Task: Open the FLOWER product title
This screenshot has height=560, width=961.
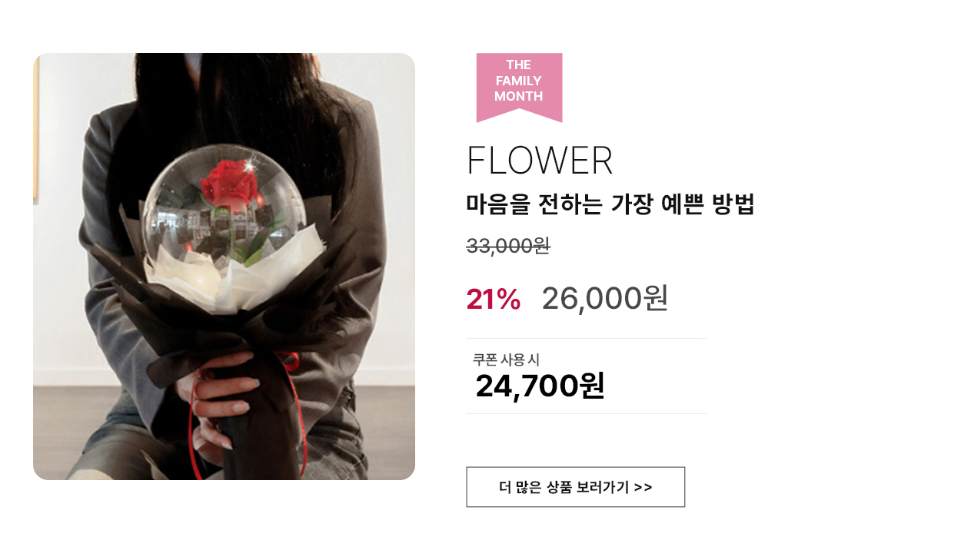Action: 540,161
